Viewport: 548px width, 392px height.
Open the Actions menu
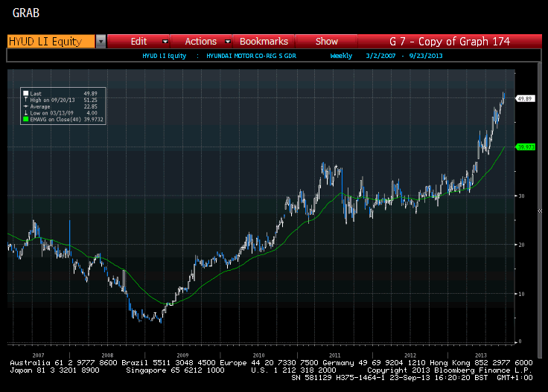click(x=200, y=42)
